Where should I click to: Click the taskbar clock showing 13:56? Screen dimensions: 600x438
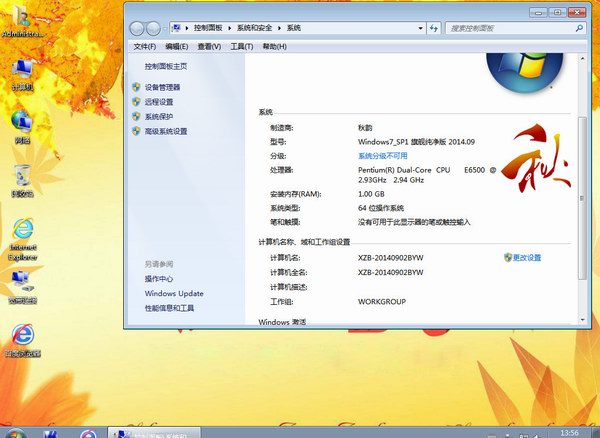[569, 433]
